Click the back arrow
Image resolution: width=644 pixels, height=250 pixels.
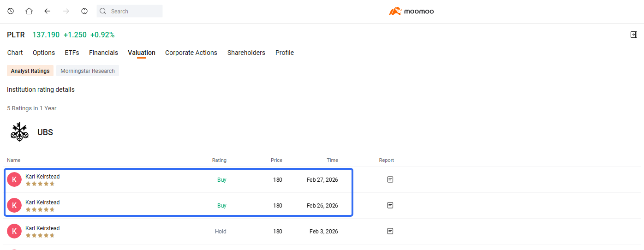48,11
